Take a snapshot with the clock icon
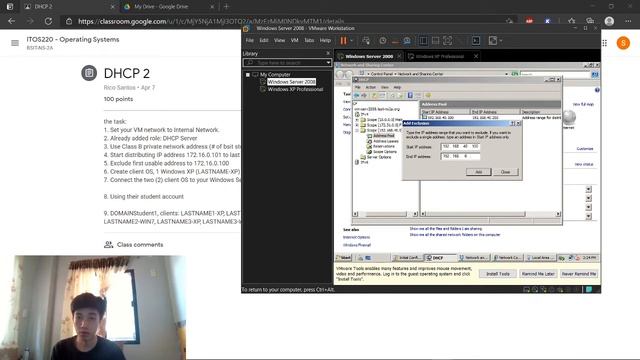Screen dimensions: 640x360 pos(382,40)
